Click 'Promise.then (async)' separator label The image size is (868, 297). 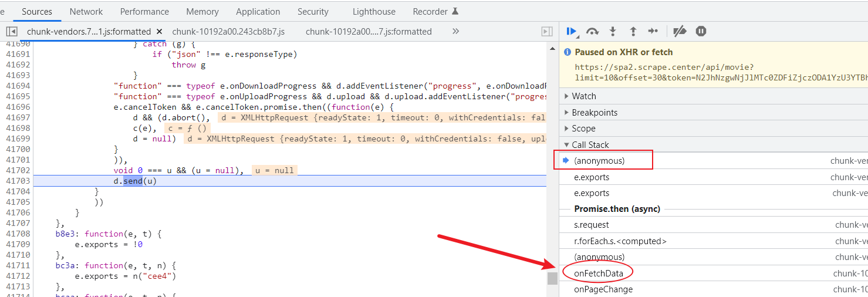click(x=617, y=209)
